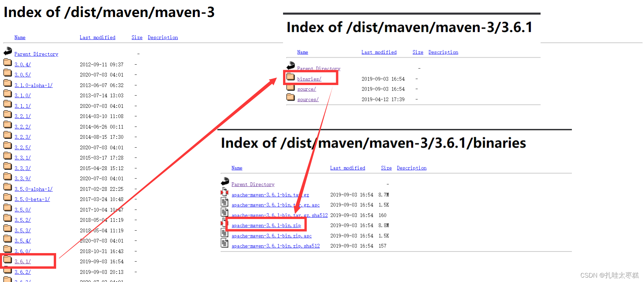Click folder icon beside 3.0.5/

[7, 72]
